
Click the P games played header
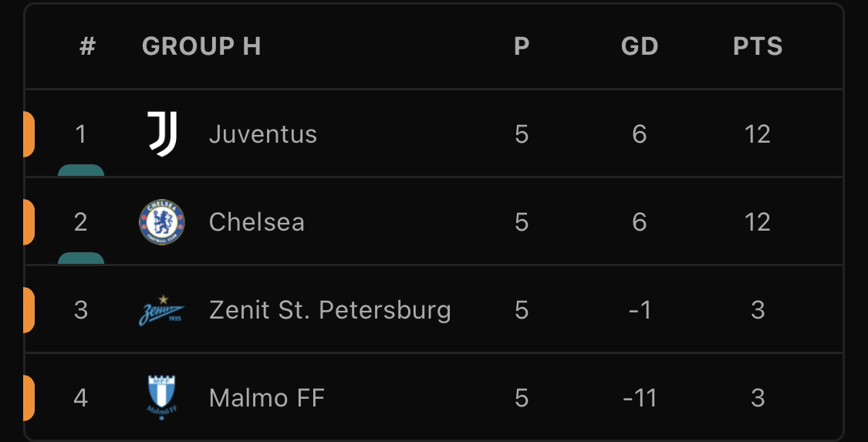(x=522, y=46)
